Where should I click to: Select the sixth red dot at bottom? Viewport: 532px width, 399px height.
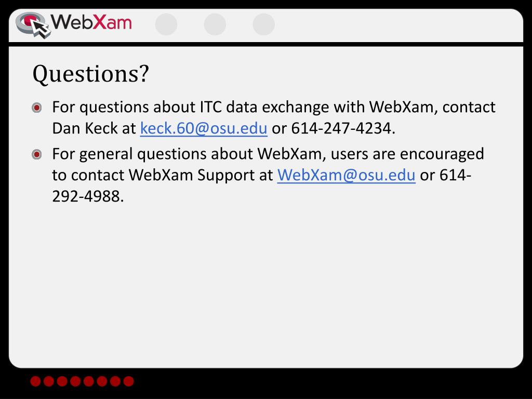(x=102, y=381)
